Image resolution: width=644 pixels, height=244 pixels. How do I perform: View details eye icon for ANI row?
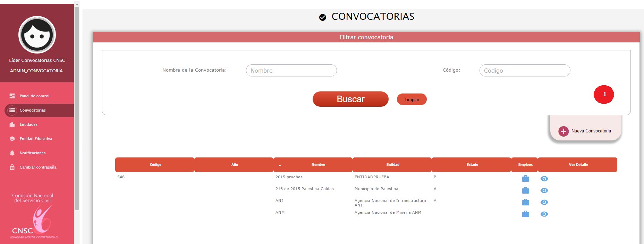(x=544, y=202)
